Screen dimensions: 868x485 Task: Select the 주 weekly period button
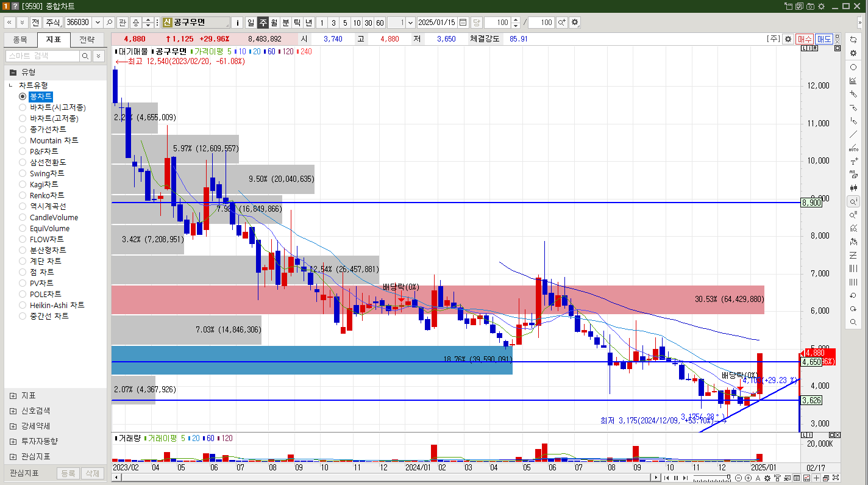(263, 23)
